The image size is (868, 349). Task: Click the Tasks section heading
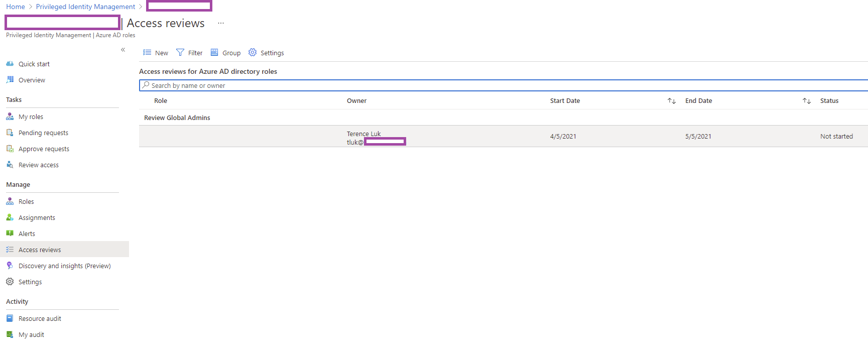click(x=14, y=99)
